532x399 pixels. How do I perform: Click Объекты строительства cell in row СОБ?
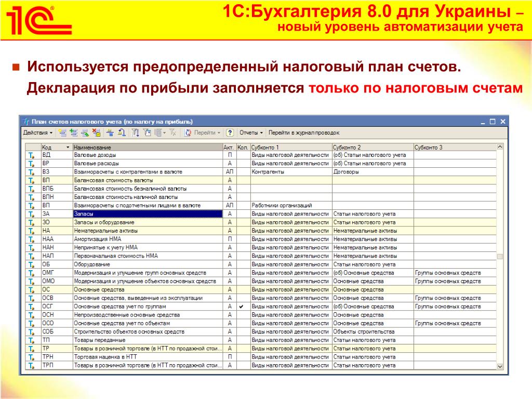click(x=373, y=331)
